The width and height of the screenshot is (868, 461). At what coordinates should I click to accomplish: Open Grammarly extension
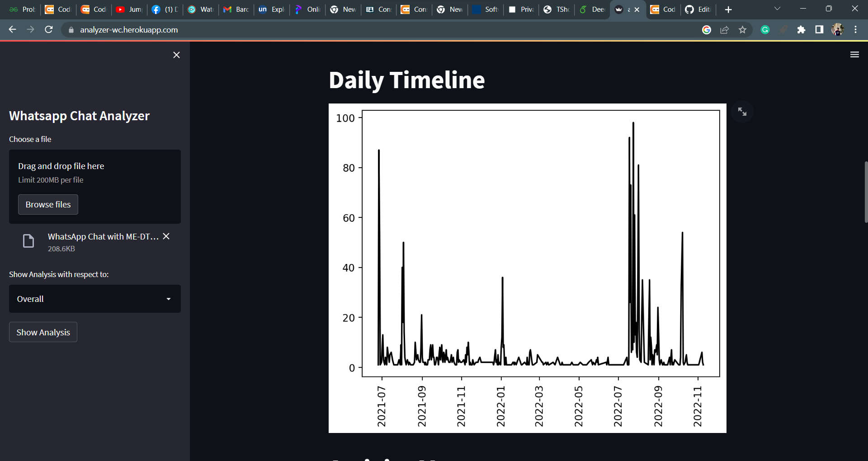[765, 30]
